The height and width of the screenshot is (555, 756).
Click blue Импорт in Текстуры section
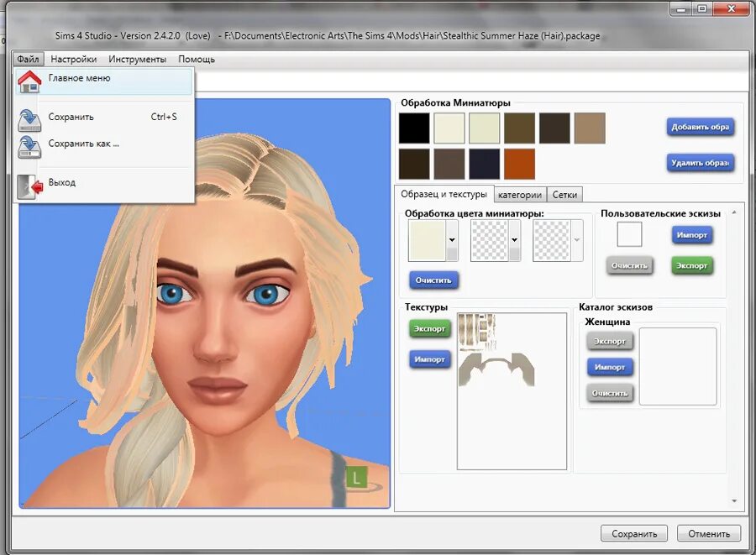pyautogui.click(x=429, y=360)
